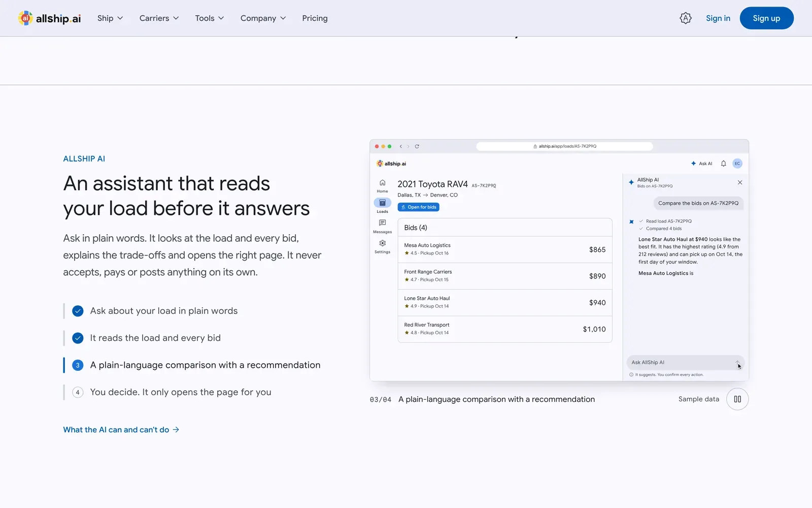The image size is (812, 508).
Task: Click the Open for bids badge
Action: (x=418, y=207)
